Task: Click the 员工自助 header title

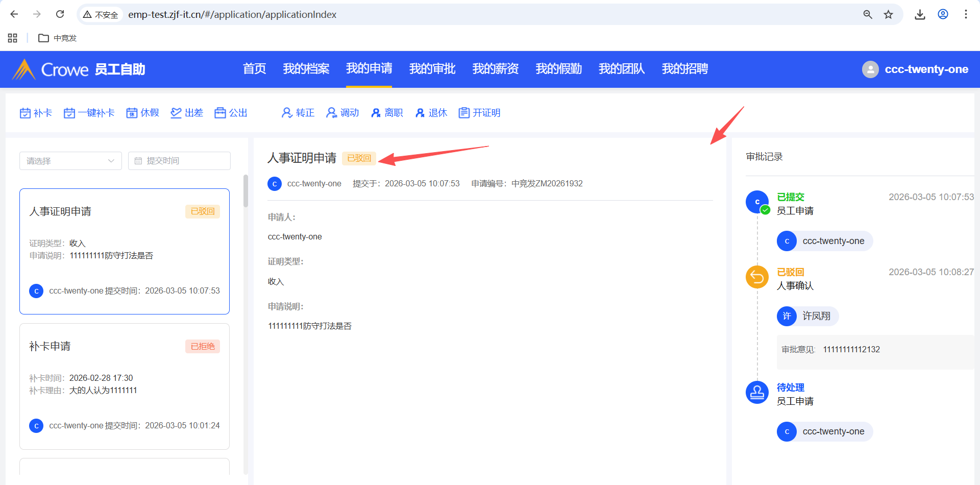Action: [x=120, y=69]
